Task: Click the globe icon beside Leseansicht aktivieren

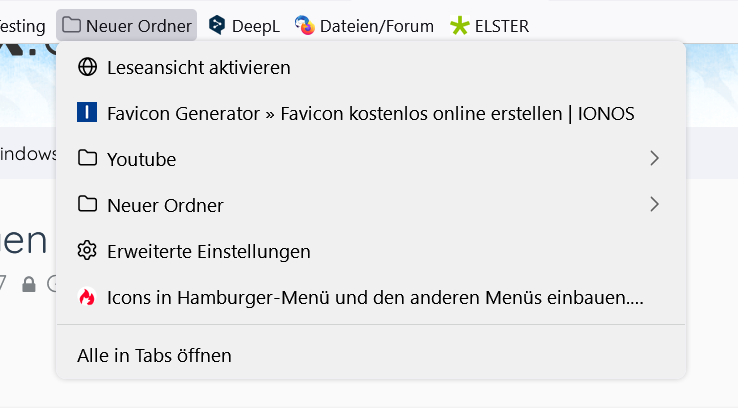Action: 87,68
